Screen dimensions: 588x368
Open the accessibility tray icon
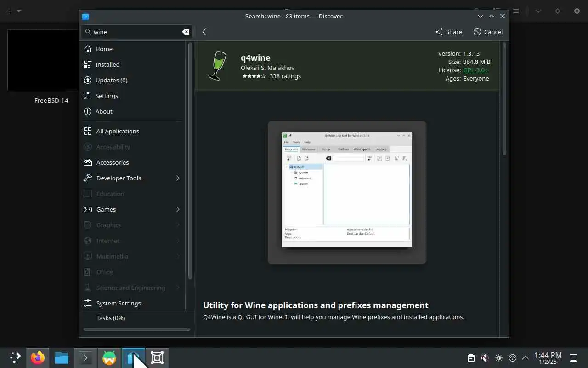coord(513,358)
